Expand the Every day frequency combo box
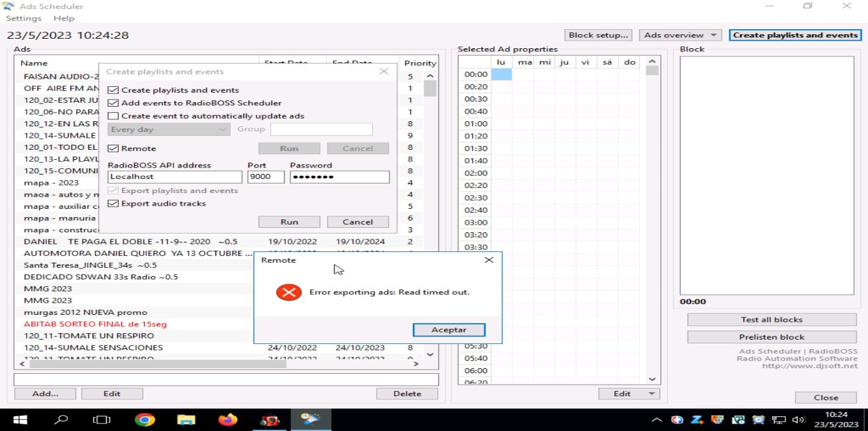 tap(168, 129)
